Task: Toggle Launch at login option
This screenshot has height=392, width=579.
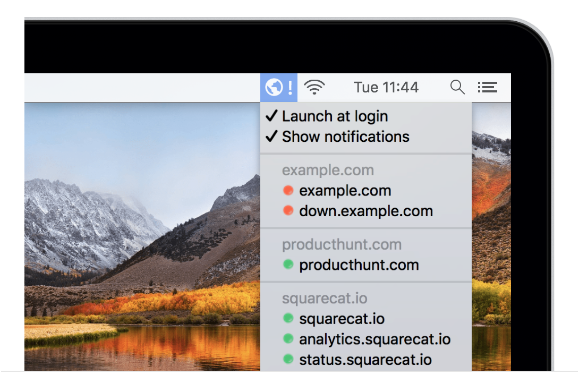Action: coord(366,116)
